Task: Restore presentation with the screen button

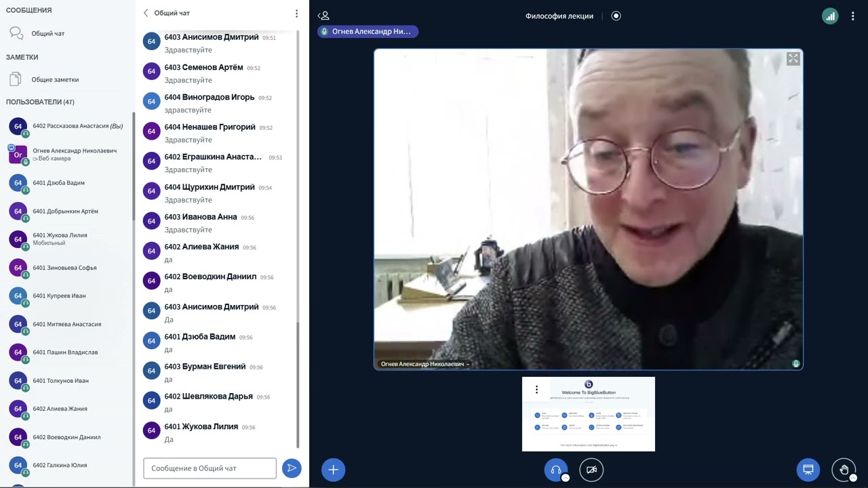Action: coord(808,470)
